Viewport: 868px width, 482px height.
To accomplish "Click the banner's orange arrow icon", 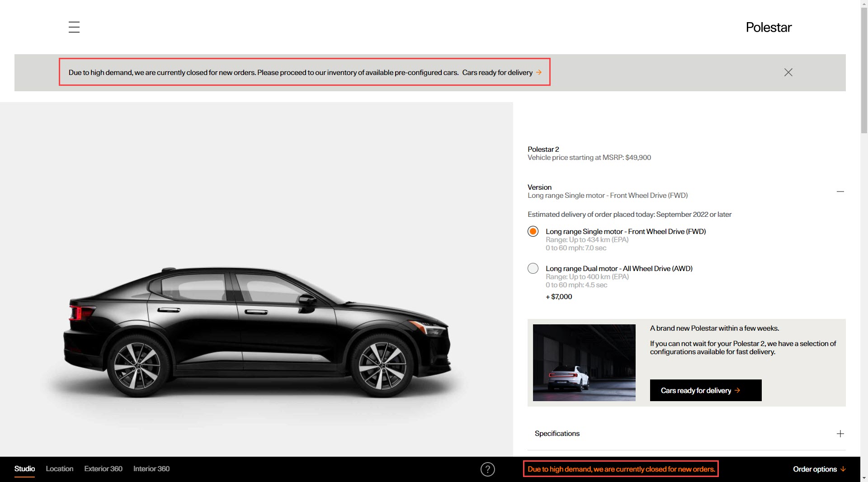I will coord(539,72).
